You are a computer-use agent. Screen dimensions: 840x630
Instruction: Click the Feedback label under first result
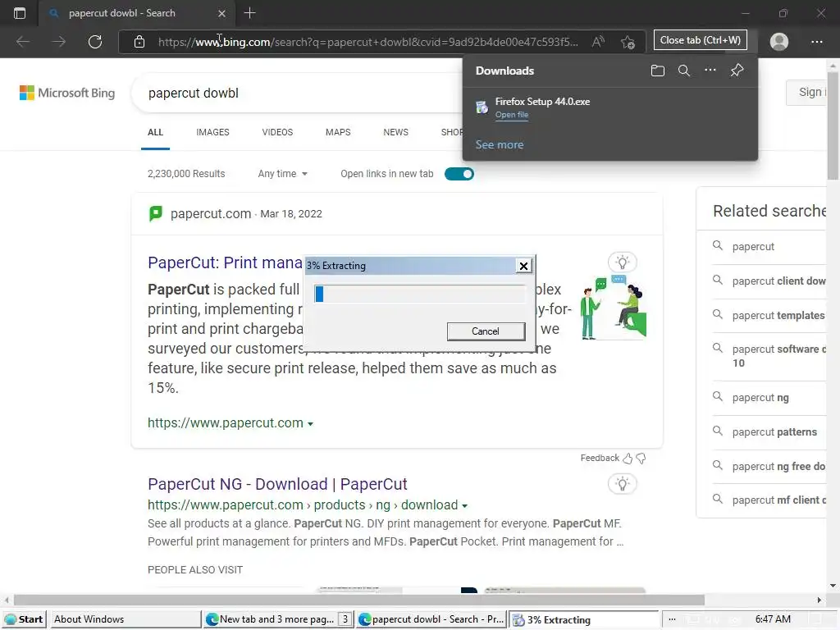click(x=600, y=458)
